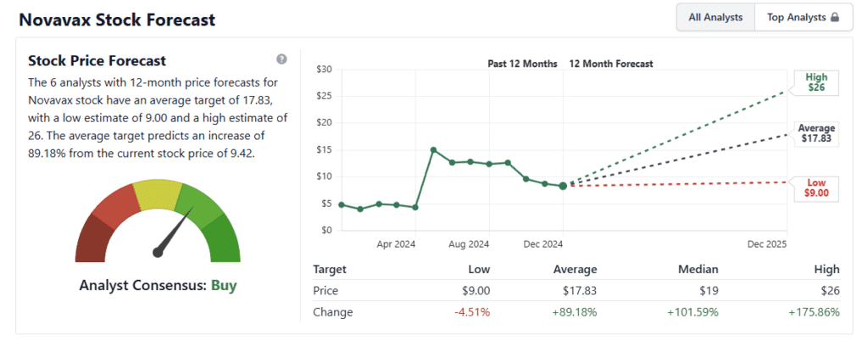Click the green Buy consensus text
Image resolution: width=868 pixels, height=347 pixels.
224,285
